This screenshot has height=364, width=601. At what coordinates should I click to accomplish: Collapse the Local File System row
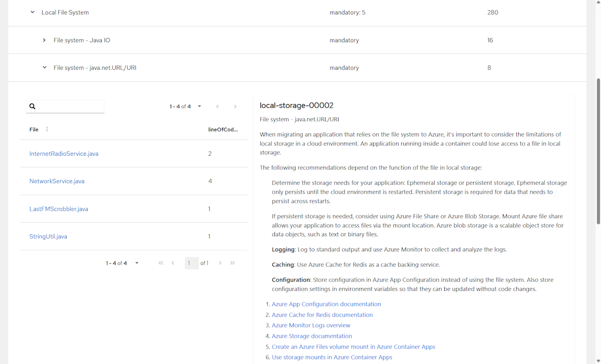[33, 13]
